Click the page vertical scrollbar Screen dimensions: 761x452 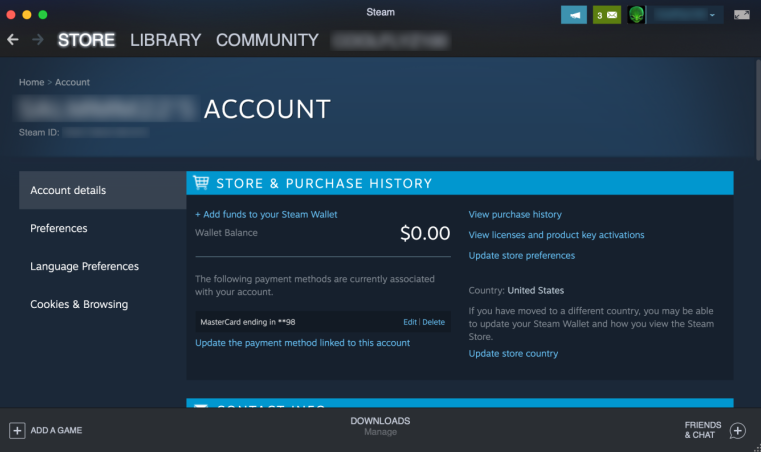pyautogui.click(x=758, y=110)
